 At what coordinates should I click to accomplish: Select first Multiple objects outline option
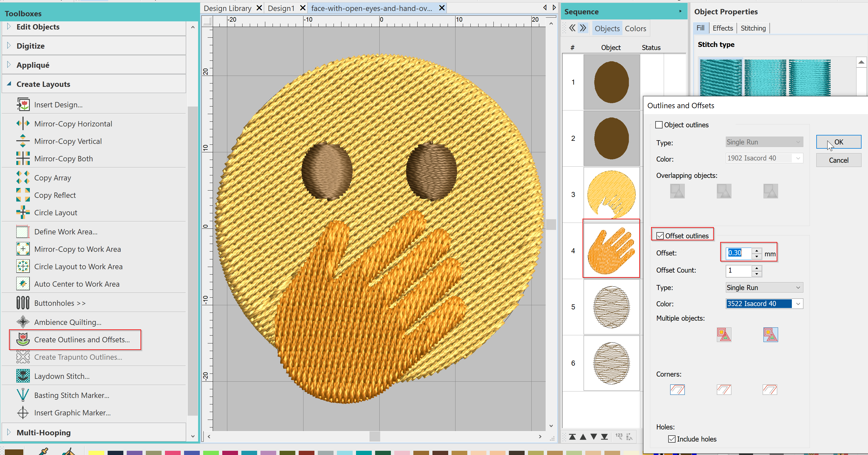click(724, 335)
